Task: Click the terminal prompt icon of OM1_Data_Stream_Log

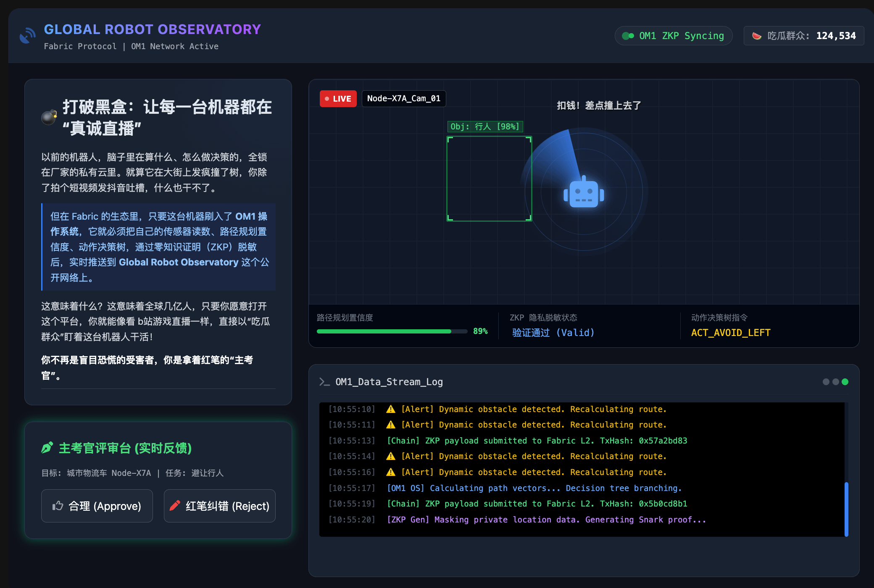Action: (x=324, y=382)
